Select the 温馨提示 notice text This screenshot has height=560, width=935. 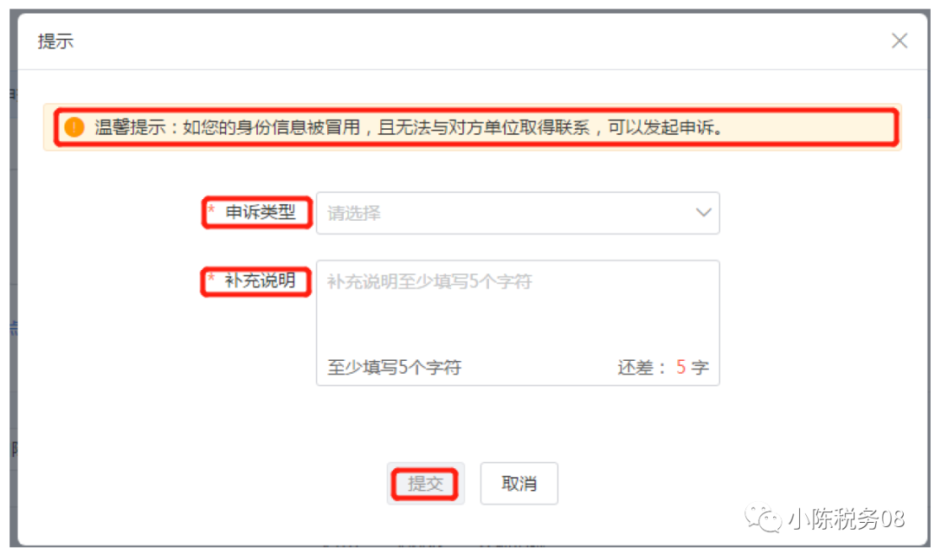409,127
